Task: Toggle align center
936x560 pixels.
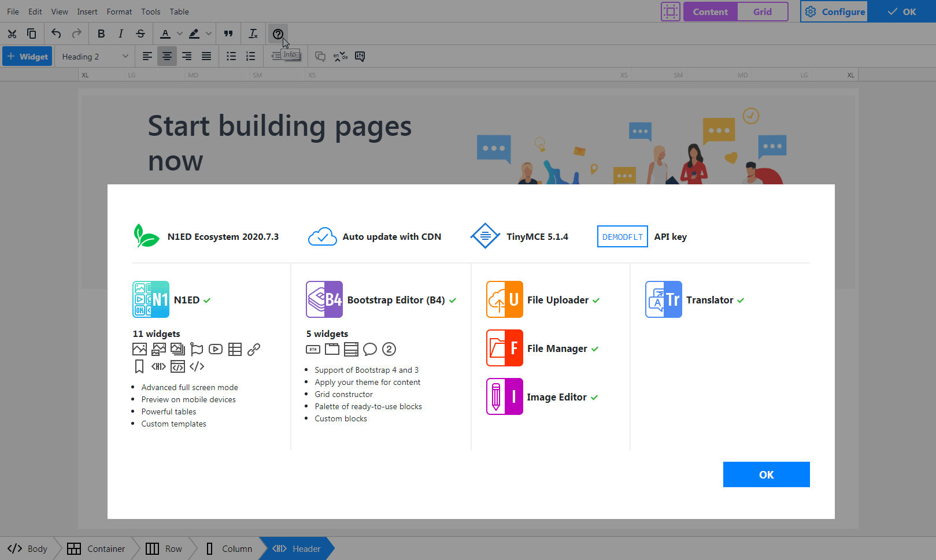Action: click(x=167, y=56)
